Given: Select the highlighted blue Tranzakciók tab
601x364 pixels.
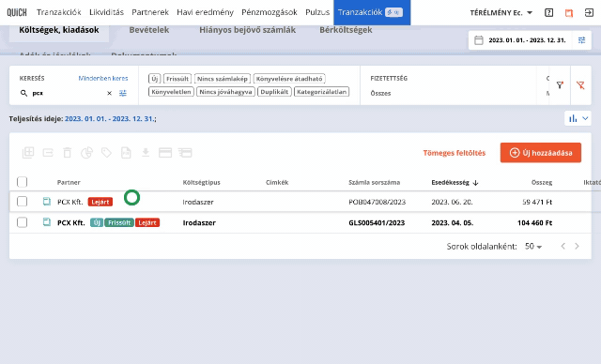Looking at the screenshot, I should click(x=372, y=12).
